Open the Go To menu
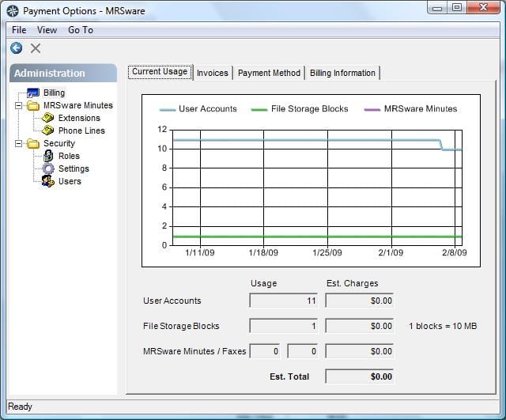This screenshot has width=506, height=420. click(x=81, y=30)
